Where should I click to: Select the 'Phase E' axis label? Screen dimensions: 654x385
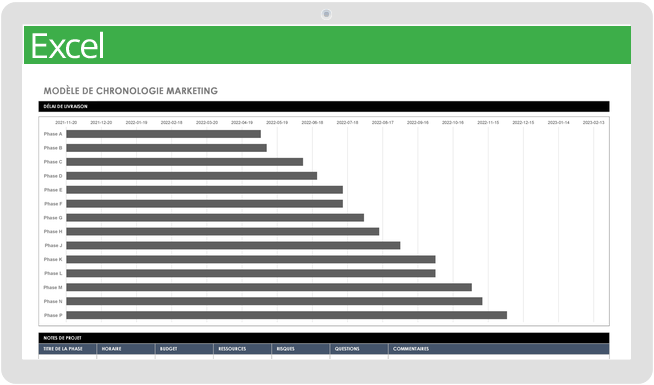click(53, 190)
